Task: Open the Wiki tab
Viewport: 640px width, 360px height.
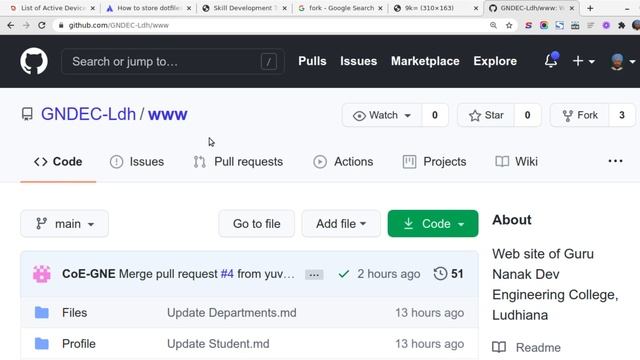Action: 516,162
